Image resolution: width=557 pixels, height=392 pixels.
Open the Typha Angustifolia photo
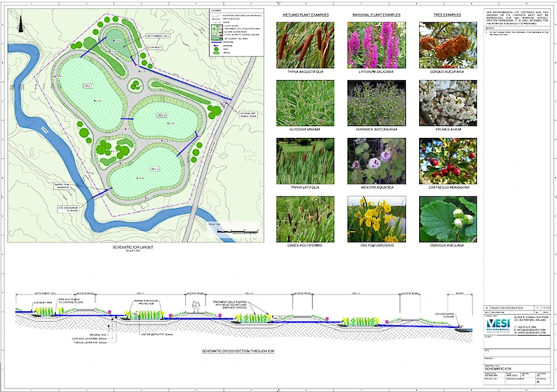point(305,45)
